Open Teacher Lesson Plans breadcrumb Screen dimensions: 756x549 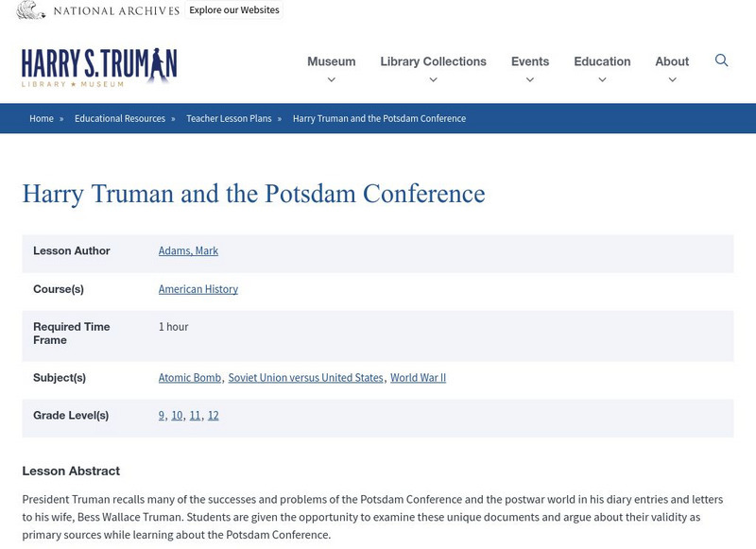229,119
